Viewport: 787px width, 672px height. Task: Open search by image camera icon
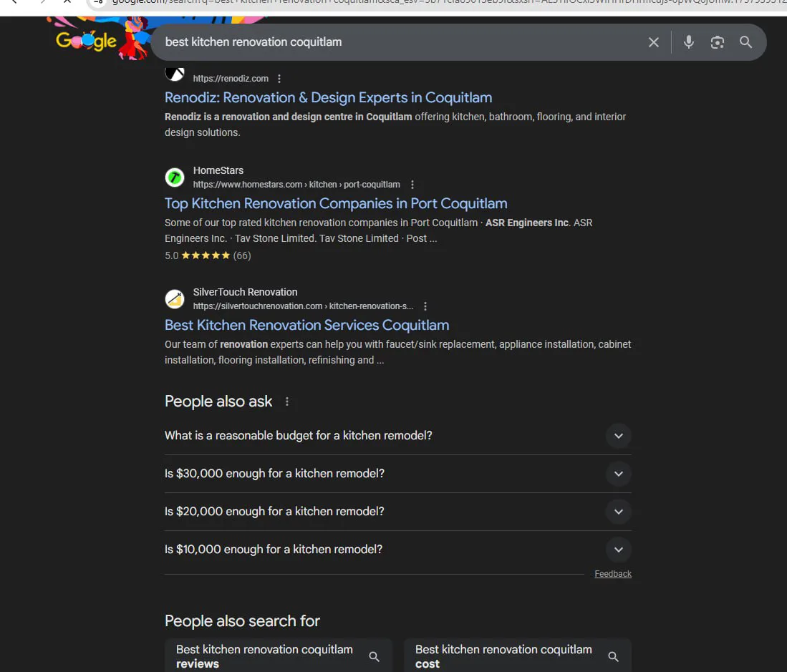click(718, 42)
